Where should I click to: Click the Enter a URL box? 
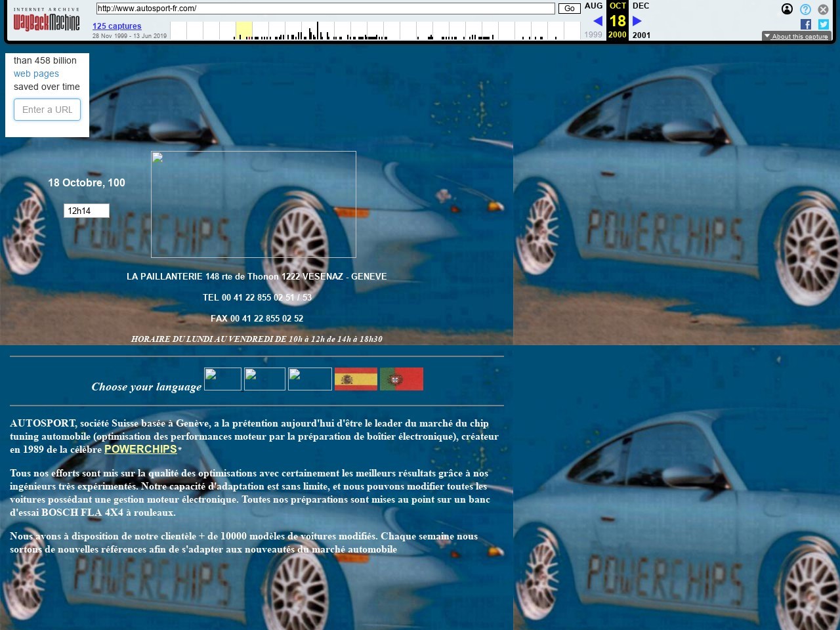47,110
